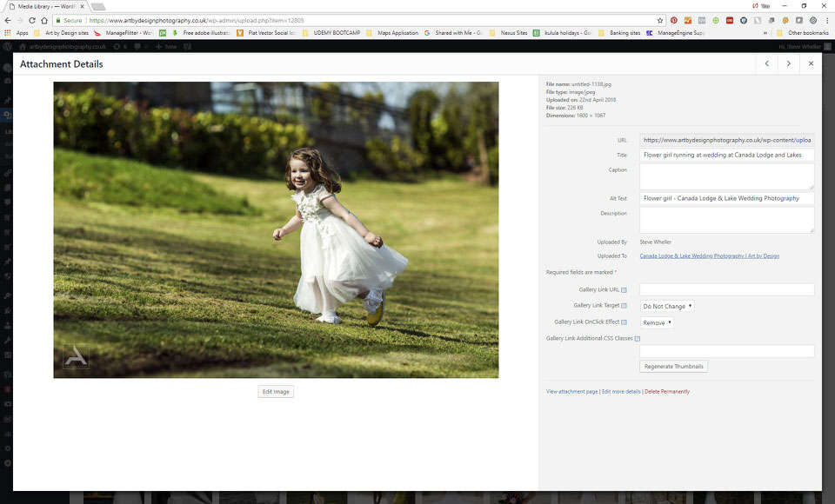
Task: Edit the Alt Text field
Action: (727, 198)
